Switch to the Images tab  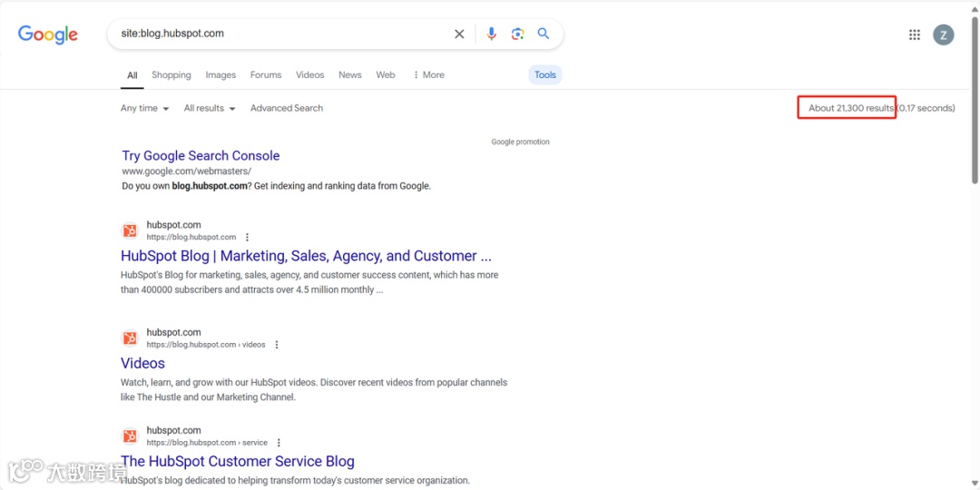[x=220, y=75]
